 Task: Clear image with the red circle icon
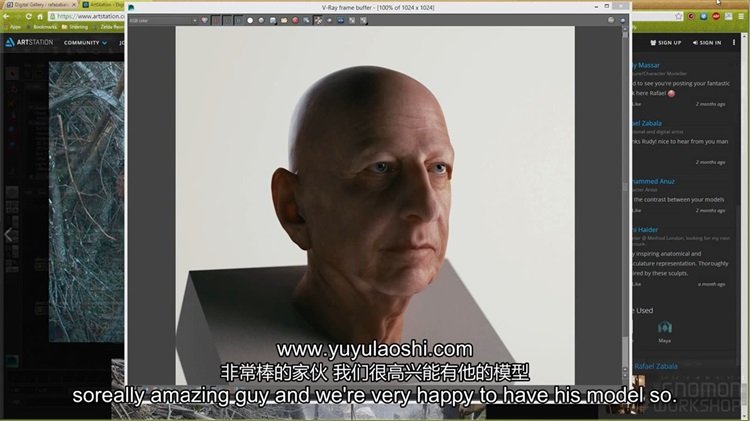click(x=295, y=21)
